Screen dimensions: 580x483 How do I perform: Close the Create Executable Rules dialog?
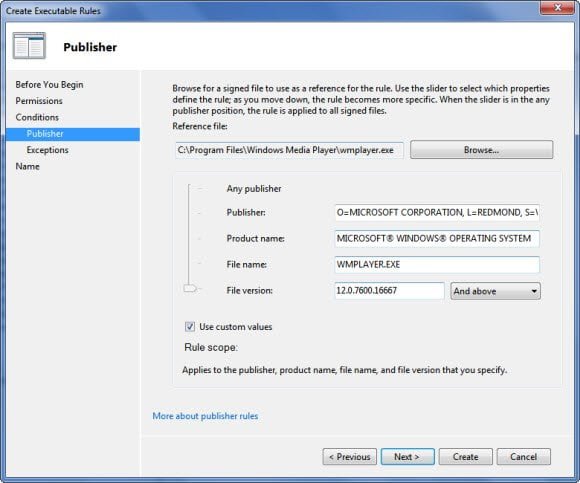coord(557,8)
